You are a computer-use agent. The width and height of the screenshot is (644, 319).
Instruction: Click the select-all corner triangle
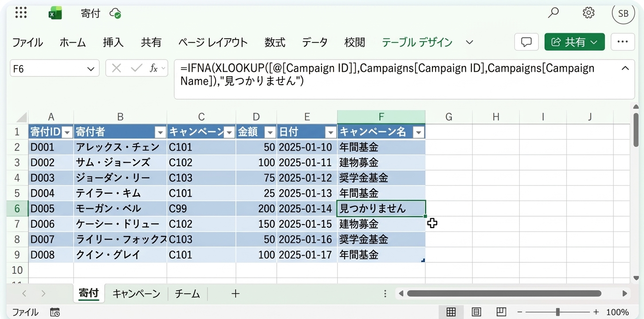coord(22,117)
